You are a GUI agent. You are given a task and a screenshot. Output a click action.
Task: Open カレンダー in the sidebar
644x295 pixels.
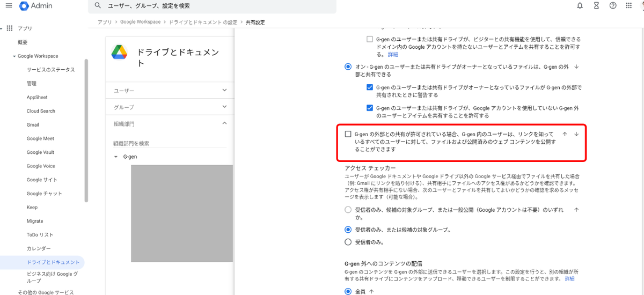[x=39, y=249]
